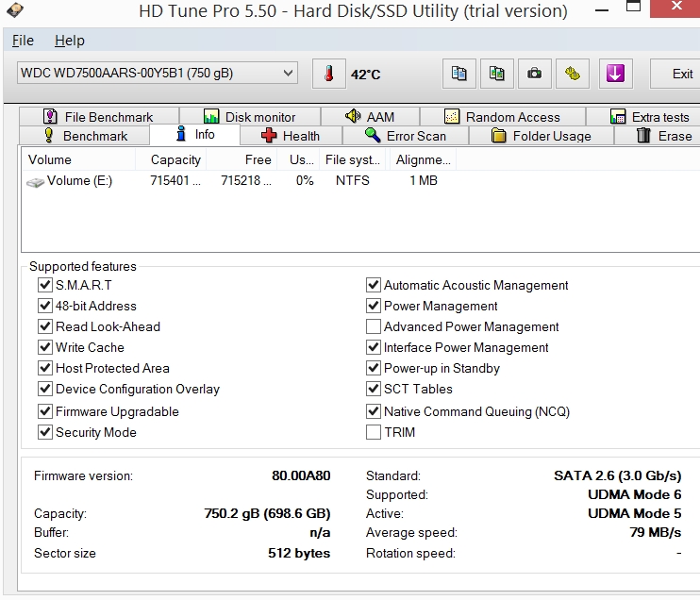The width and height of the screenshot is (700, 600).
Task: Toggle the Automatic Acoustic Management checkbox
Action: point(374,285)
